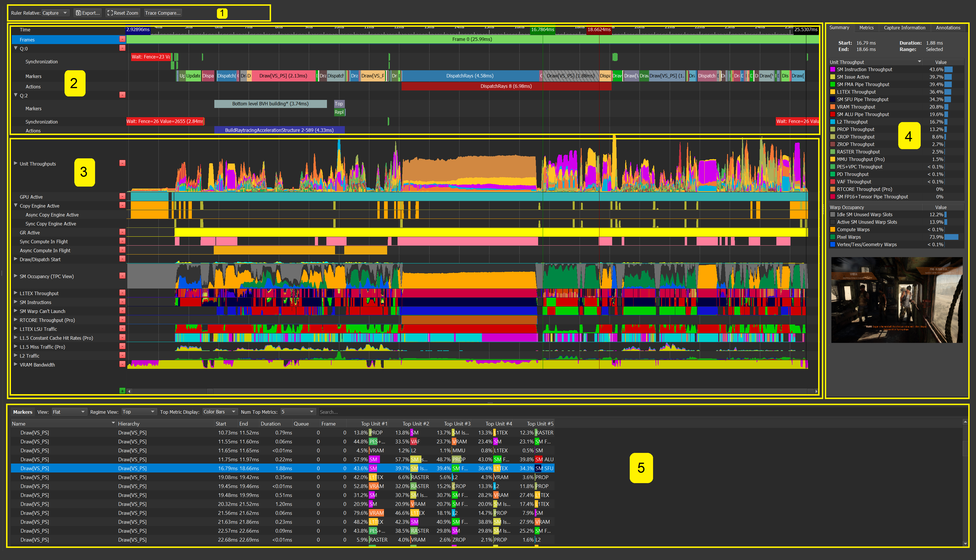Collapse the Q:0 queue tree

point(16,48)
